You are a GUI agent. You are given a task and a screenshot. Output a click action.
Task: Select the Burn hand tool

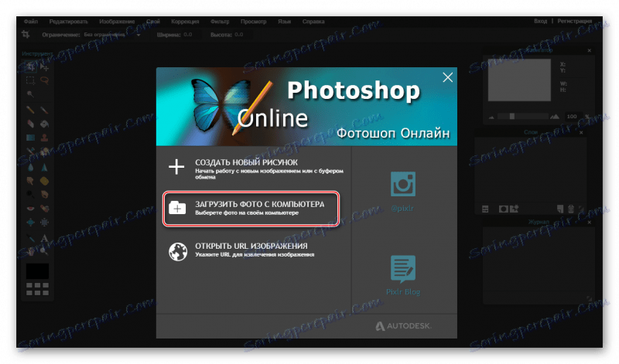[x=44, y=195]
